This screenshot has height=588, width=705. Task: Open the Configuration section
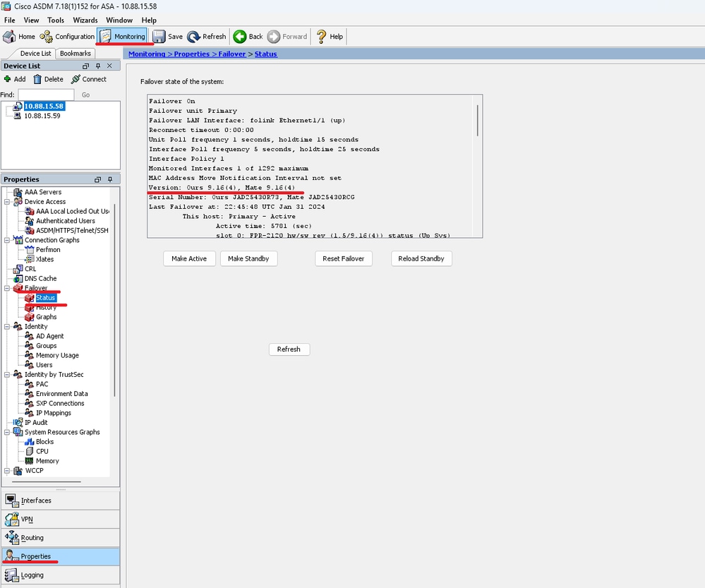point(67,37)
